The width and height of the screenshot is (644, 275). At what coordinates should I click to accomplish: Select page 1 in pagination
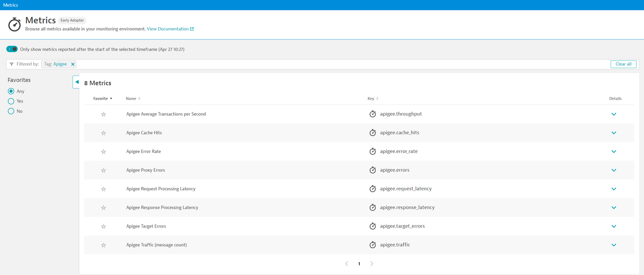tap(359, 264)
